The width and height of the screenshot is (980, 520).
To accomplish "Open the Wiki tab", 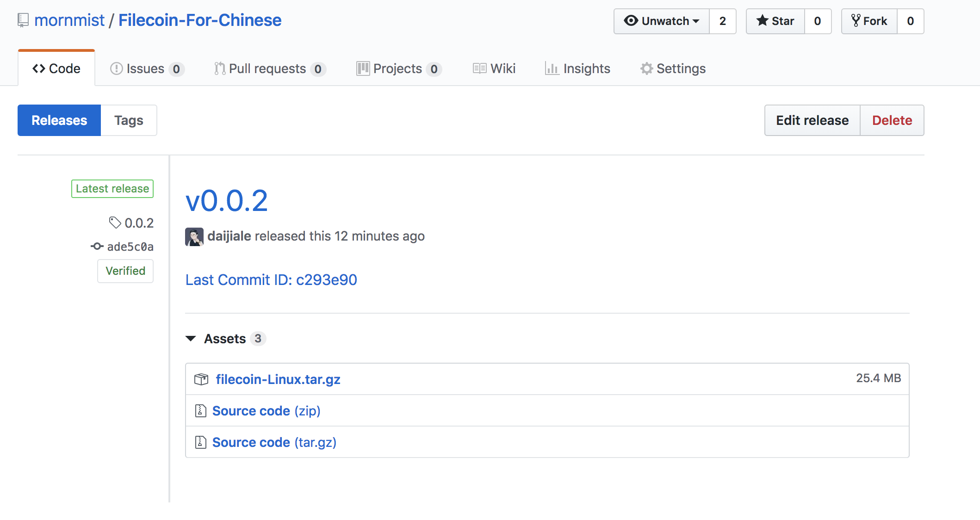I will click(x=494, y=68).
